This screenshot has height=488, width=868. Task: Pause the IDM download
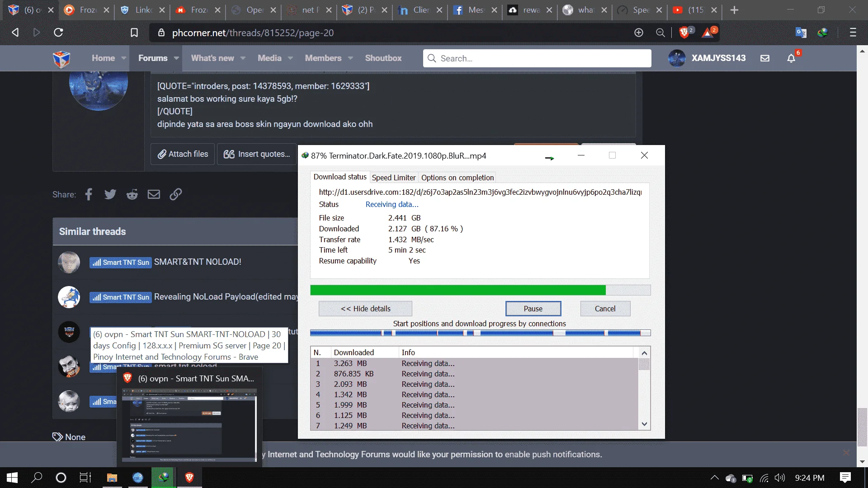coord(533,309)
